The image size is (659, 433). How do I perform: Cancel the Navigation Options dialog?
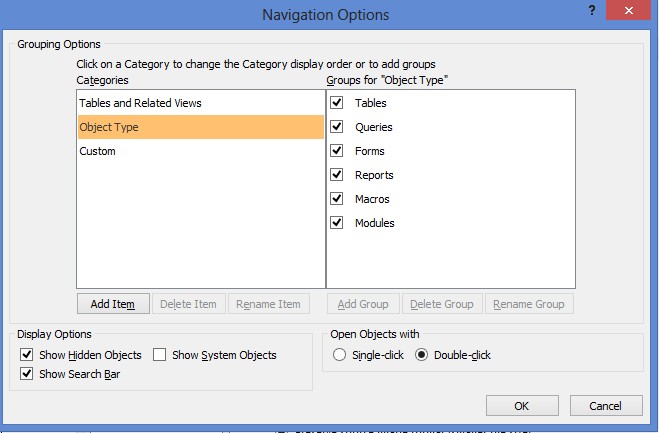pos(606,406)
